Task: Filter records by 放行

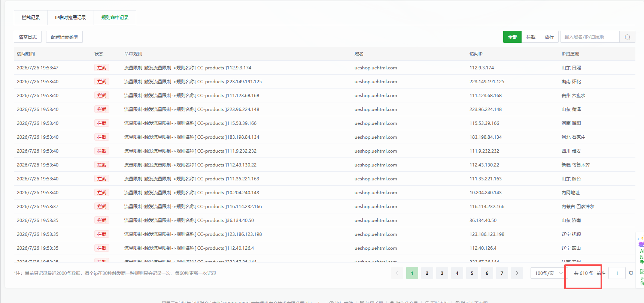Action: pyautogui.click(x=549, y=37)
